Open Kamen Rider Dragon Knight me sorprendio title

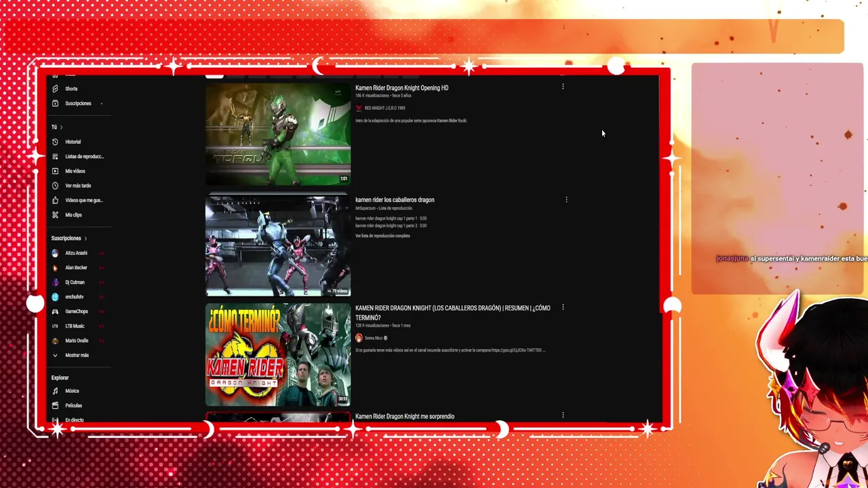(405, 416)
